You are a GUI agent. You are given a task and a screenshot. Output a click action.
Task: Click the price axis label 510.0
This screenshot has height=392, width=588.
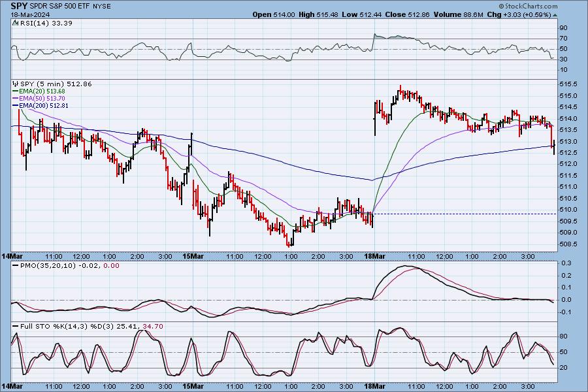tap(568, 210)
